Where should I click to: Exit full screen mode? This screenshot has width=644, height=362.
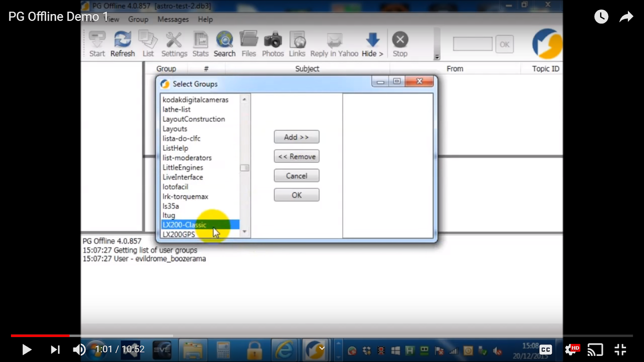click(620, 350)
